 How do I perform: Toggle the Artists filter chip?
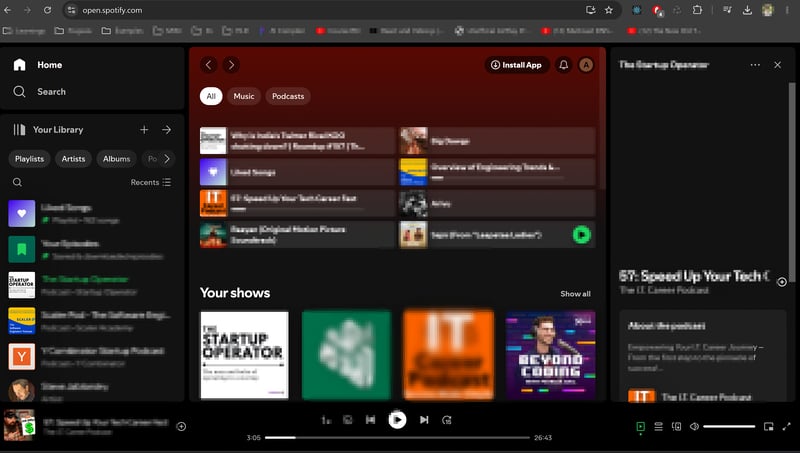(x=73, y=159)
